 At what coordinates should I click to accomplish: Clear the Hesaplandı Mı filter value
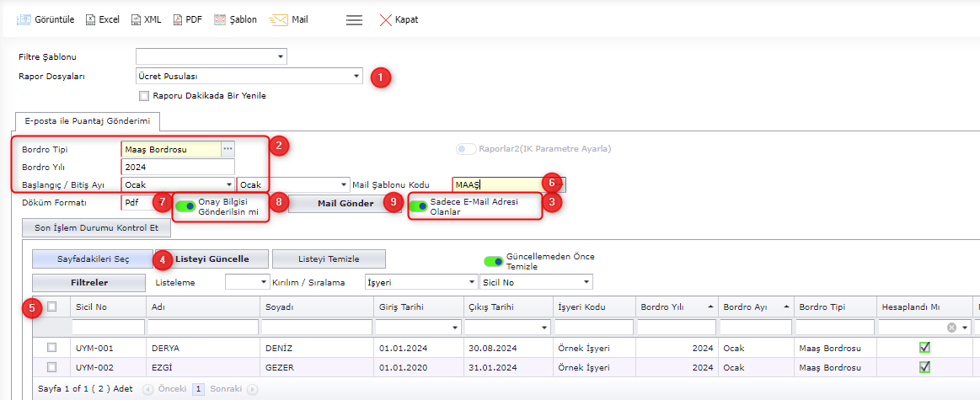tap(951, 328)
